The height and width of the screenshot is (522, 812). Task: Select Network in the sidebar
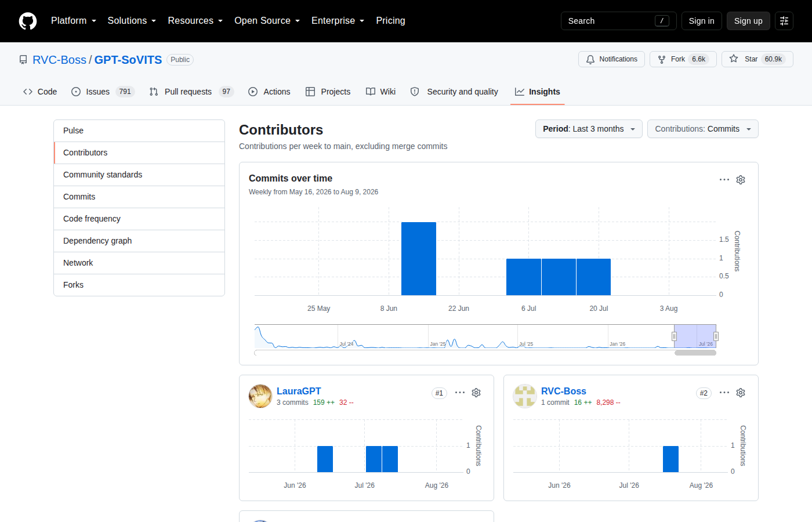point(139,263)
